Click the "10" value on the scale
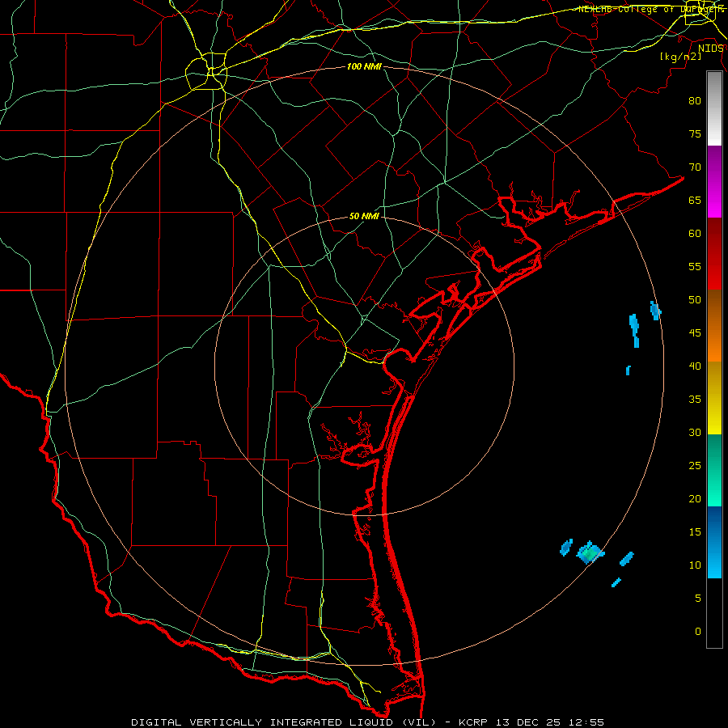728x728 pixels. tap(695, 565)
